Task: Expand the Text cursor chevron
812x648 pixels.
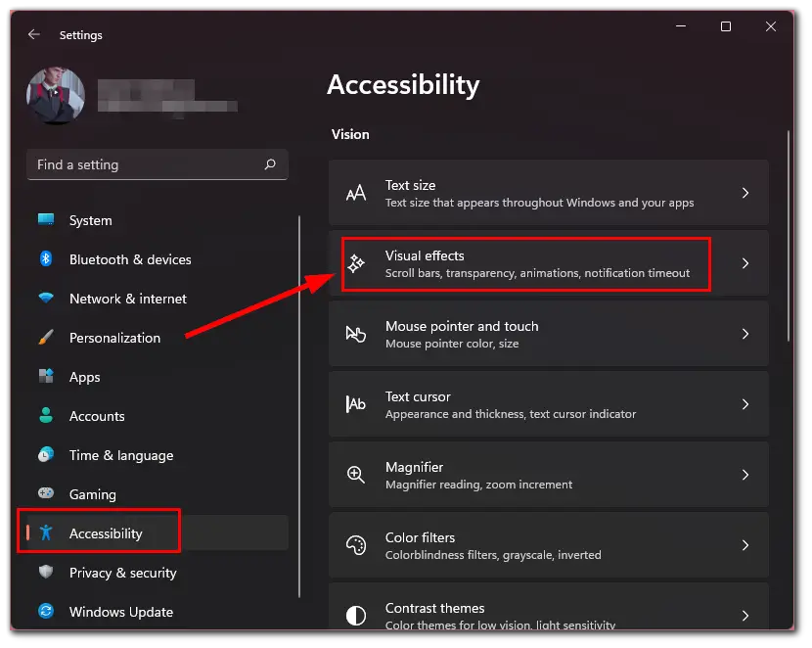Action: coord(745,404)
